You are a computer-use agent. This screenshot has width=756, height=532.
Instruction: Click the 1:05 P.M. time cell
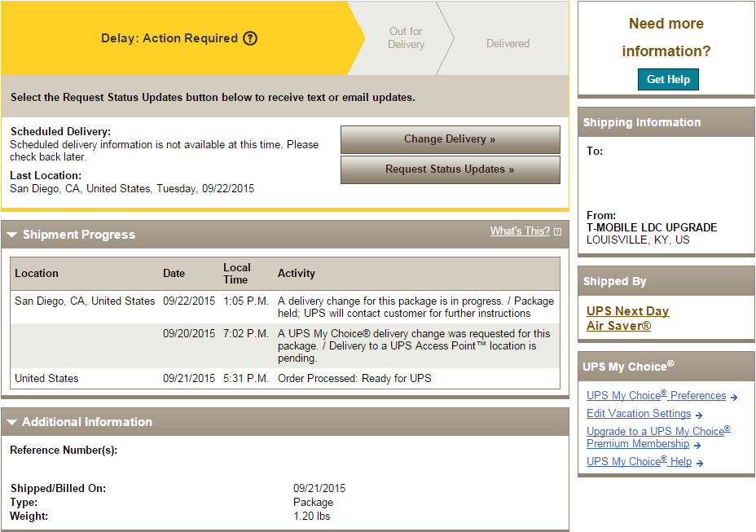[246, 301]
